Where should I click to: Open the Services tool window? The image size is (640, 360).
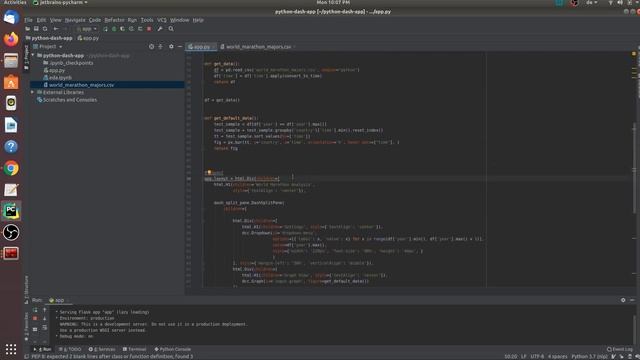pyautogui.click(x=102, y=349)
